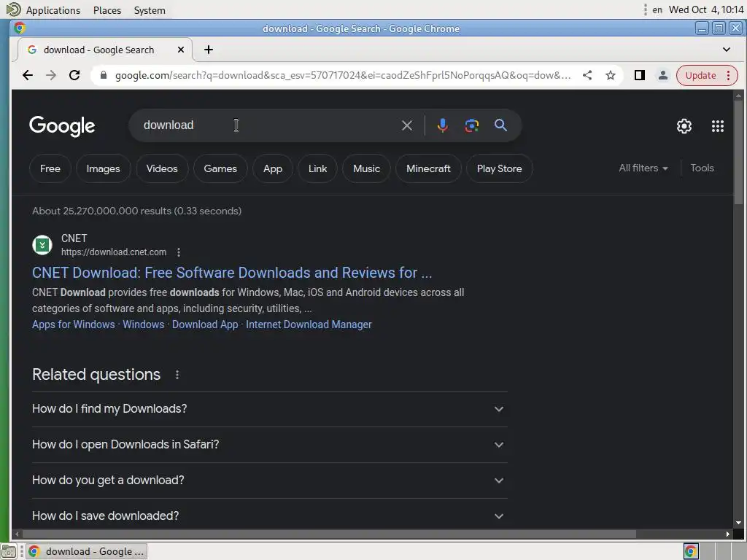This screenshot has width=747, height=560.
Task: Click the Chrome window menu icon in title bar
Action: click(x=20, y=28)
